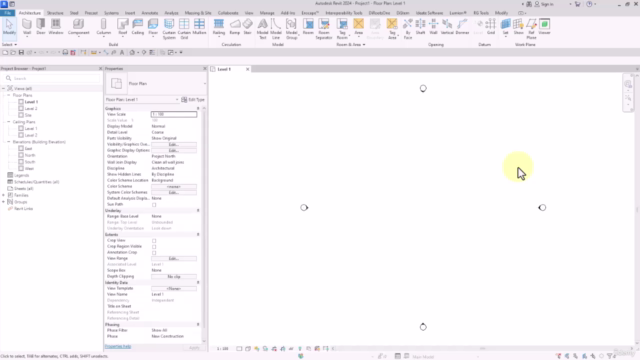Open the Properties help link

(x=118, y=347)
